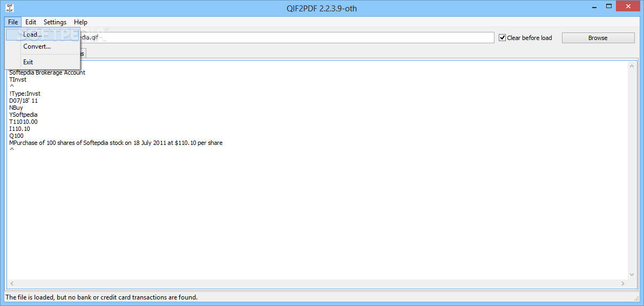The image size is (644, 306).
Task: Open the File menu
Action: pyautogui.click(x=13, y=22)
